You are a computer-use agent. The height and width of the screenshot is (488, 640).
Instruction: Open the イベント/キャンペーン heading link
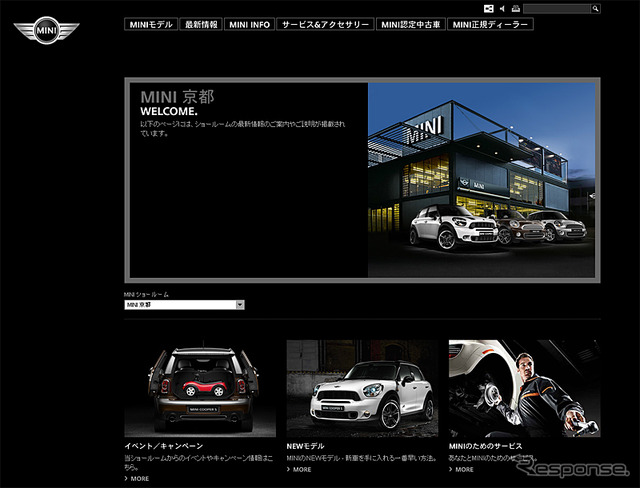point(164,446)
